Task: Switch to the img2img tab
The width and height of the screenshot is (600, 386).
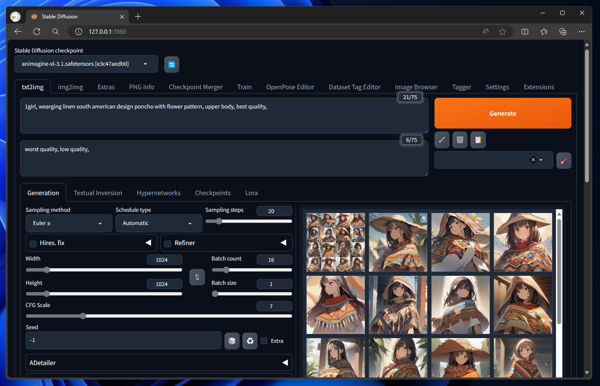Action: pos(70,87)
